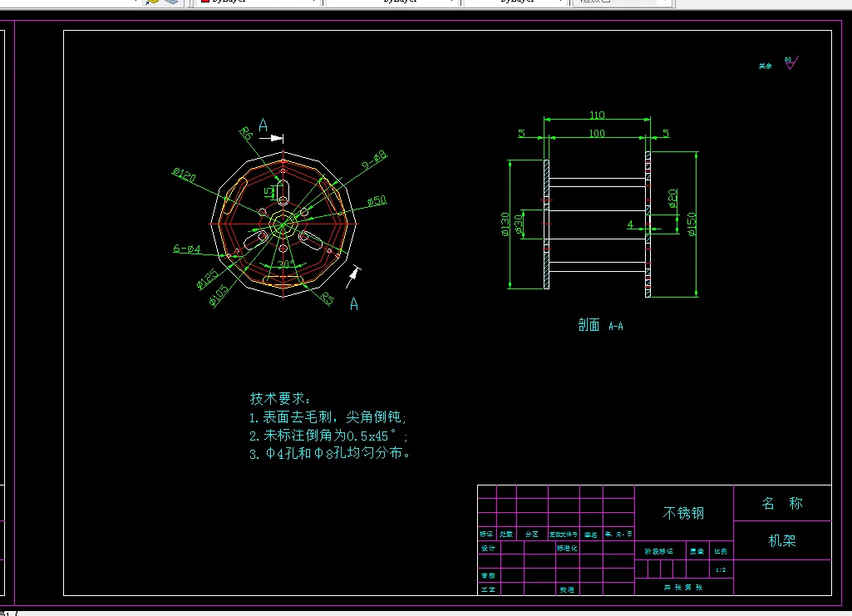Select the 设计 row label
852x616 pixels.
(488, 548)
